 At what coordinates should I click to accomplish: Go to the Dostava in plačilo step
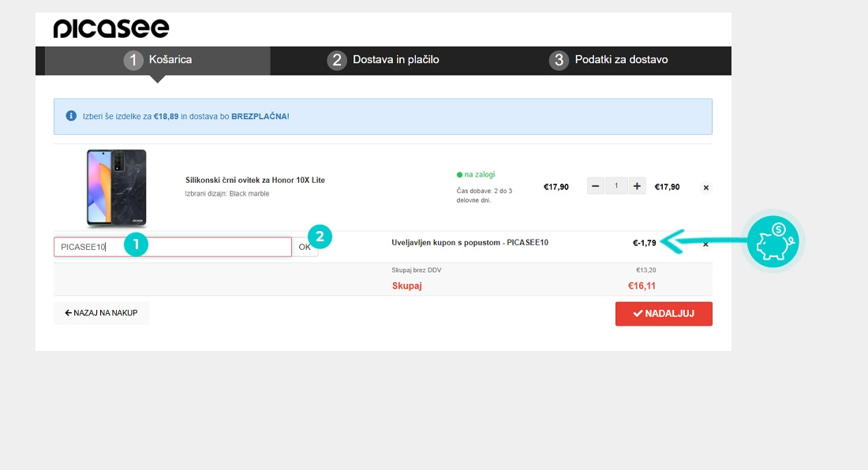pyautogui.click(x=383, y=60)
